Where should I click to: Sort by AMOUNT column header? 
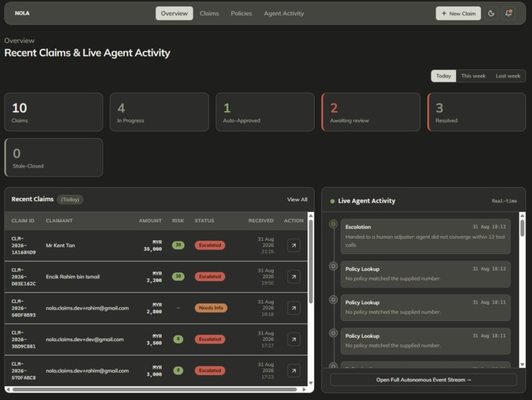pyautogui.click(x=150, y=221)
